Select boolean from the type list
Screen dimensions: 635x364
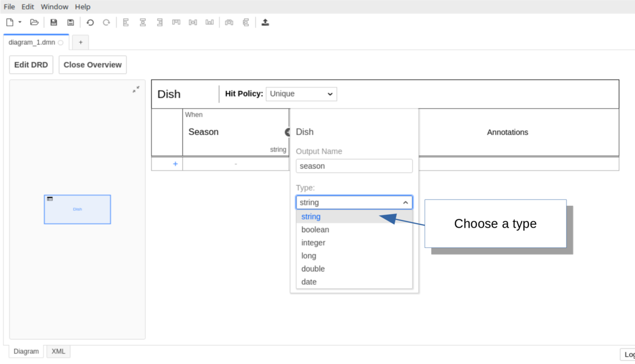315,229
